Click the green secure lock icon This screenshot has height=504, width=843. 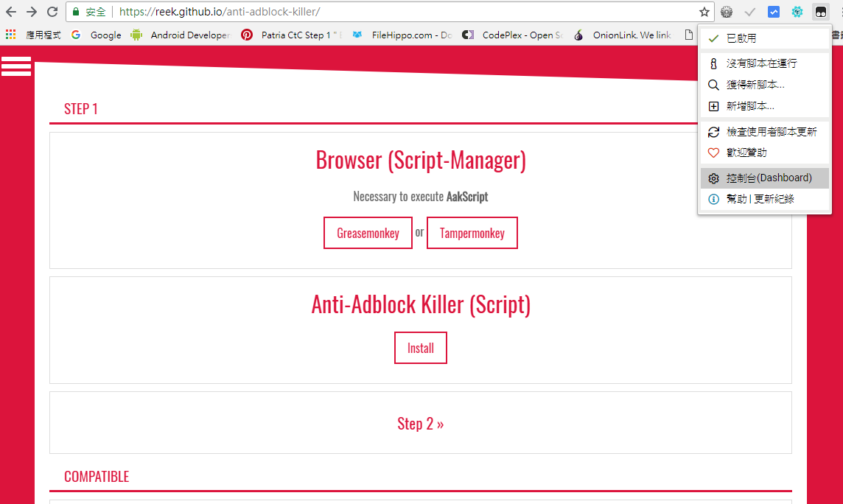coord(76,12)
